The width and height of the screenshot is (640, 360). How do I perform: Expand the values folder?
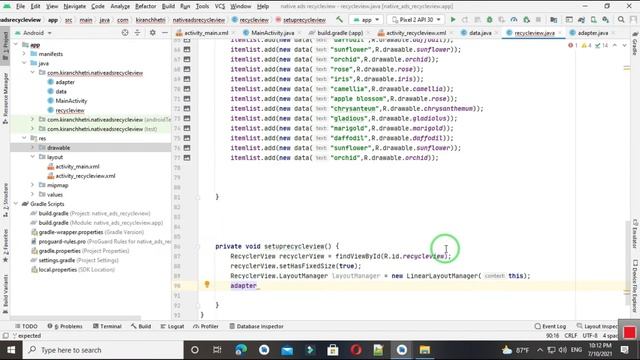(x=33, y=194)
